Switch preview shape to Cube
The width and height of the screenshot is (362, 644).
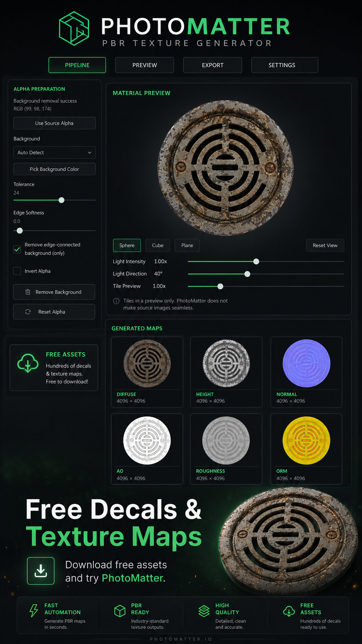coord(158,245)
